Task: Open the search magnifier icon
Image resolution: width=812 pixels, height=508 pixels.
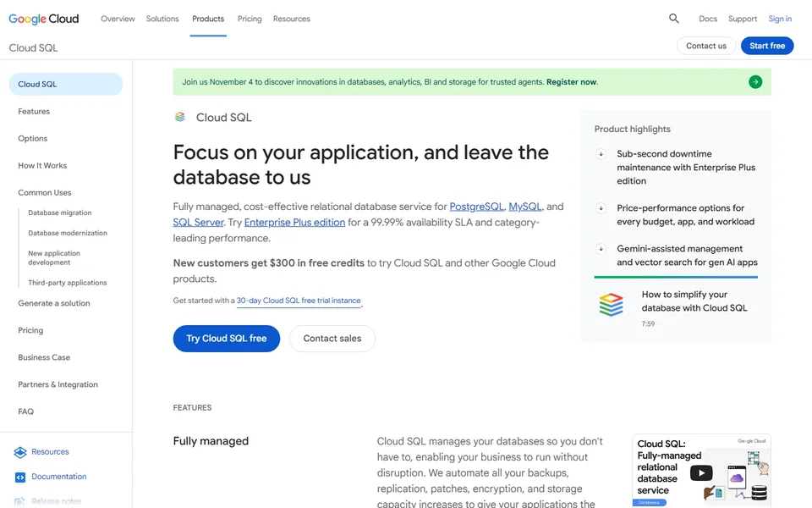Action: 673,19
